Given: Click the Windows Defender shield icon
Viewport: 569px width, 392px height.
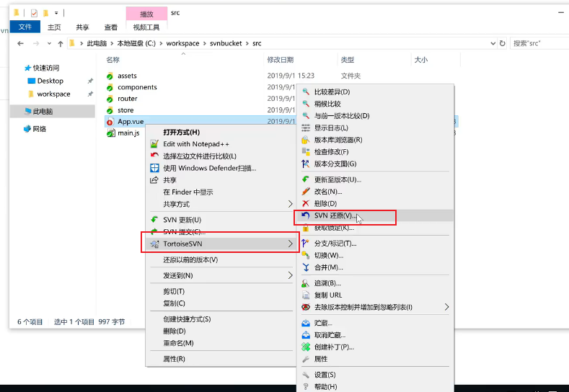Looking at the screenshot, I should (x=154, y=168).
